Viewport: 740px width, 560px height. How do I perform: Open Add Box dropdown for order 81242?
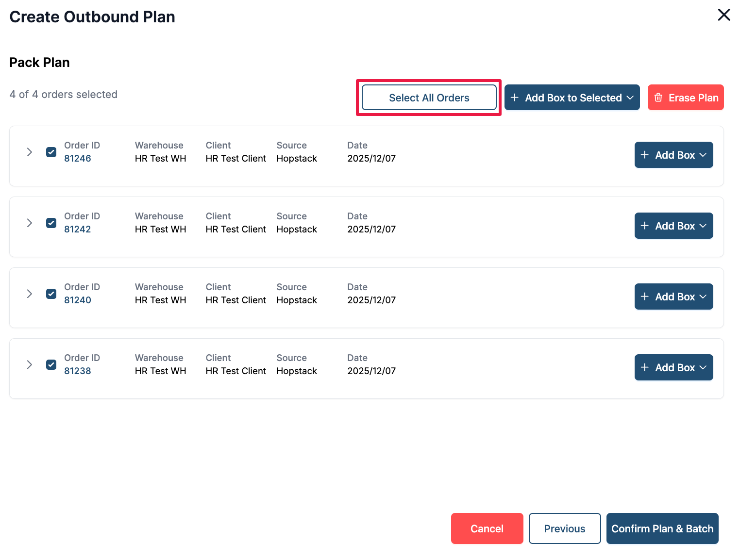[x=673, y=226]
